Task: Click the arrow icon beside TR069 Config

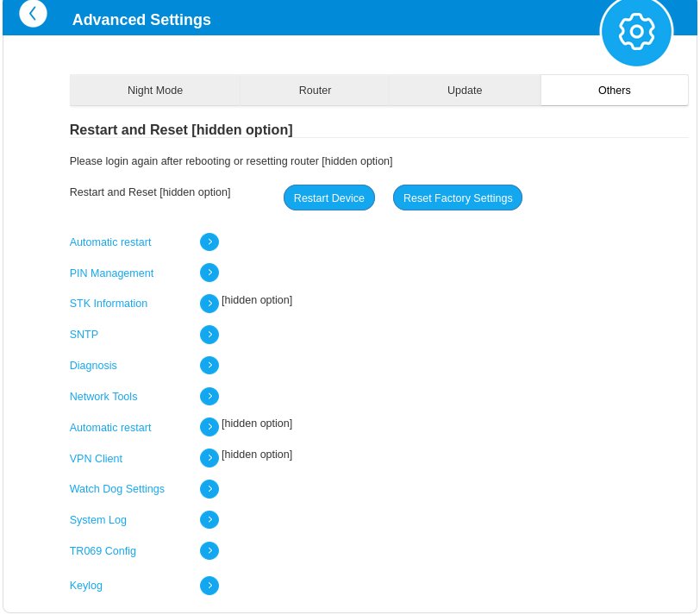Action: tap(209, 551)
